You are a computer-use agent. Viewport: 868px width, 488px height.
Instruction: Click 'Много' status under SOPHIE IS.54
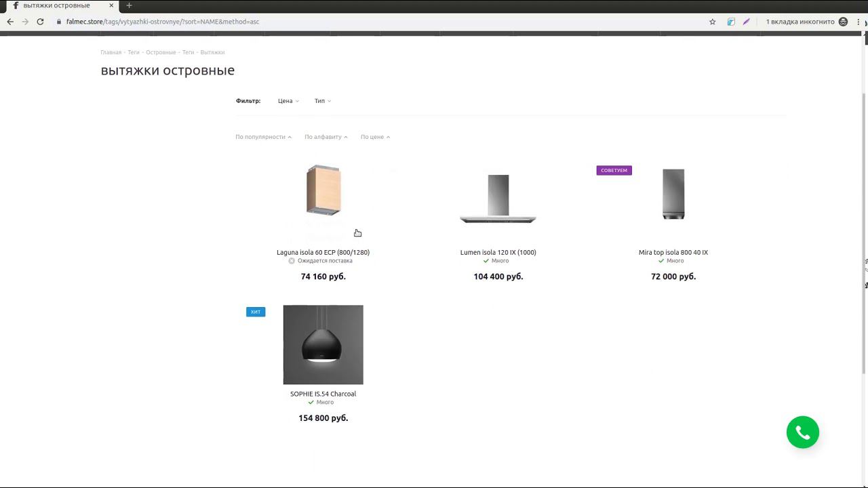(x=325, y=403)
